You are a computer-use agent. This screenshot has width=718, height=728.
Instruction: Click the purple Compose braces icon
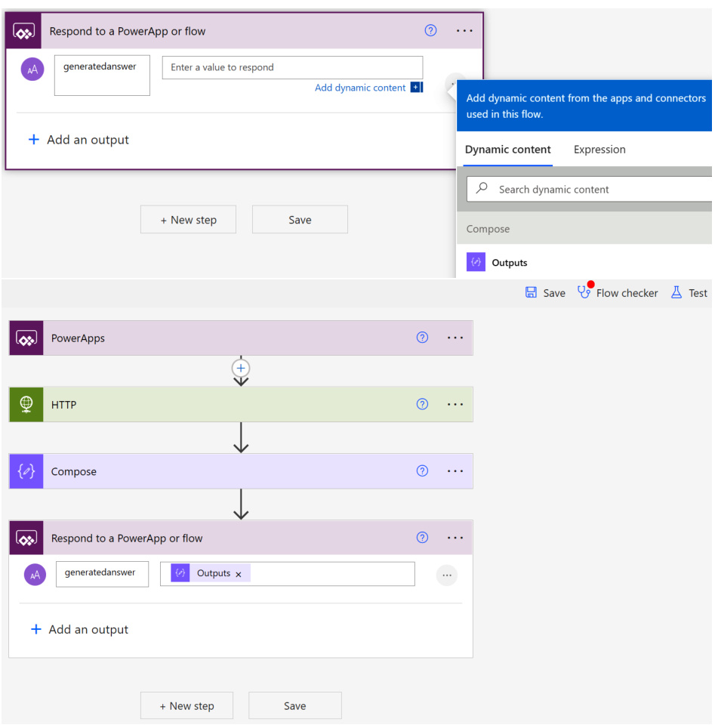(26, 471)
